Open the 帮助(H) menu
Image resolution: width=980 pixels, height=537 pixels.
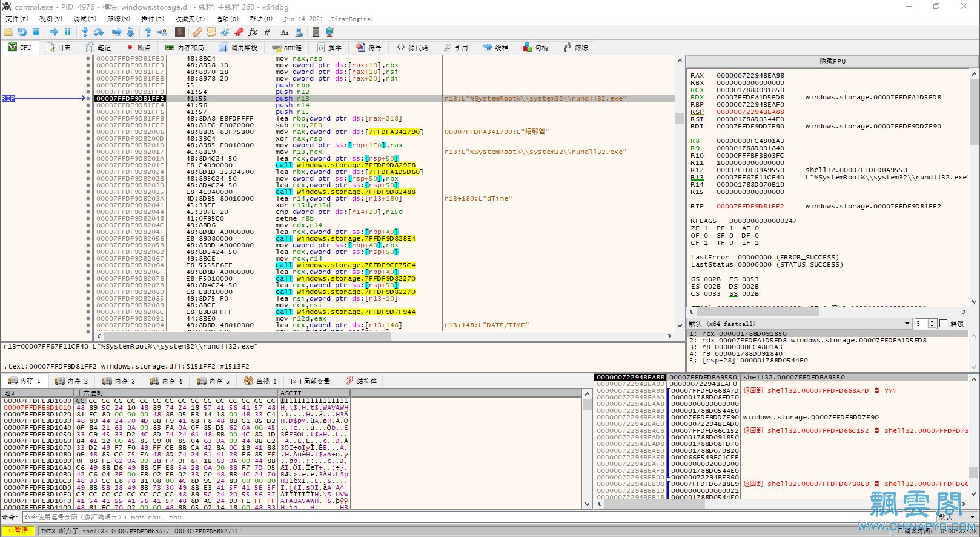coord(261,19)
